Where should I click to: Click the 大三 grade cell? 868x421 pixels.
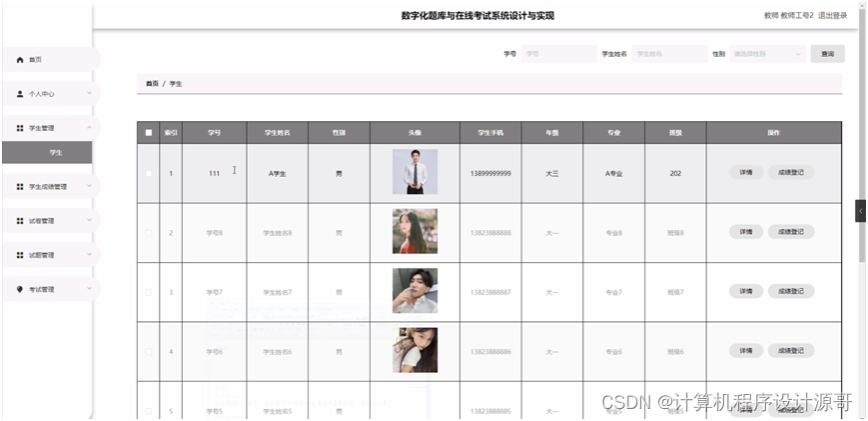[552, 173]
